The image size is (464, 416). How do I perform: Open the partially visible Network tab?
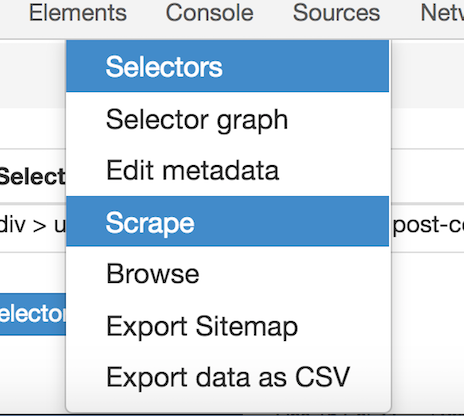pos(442,13)
